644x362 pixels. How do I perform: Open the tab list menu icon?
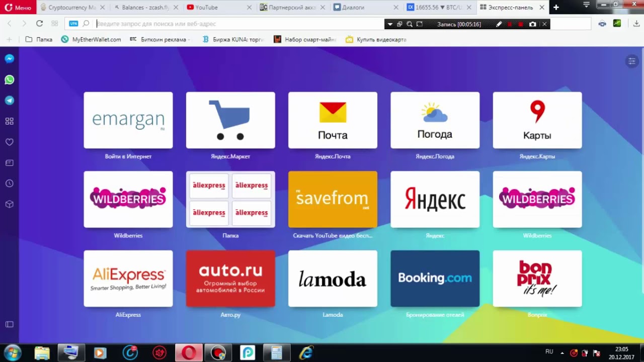586,5
